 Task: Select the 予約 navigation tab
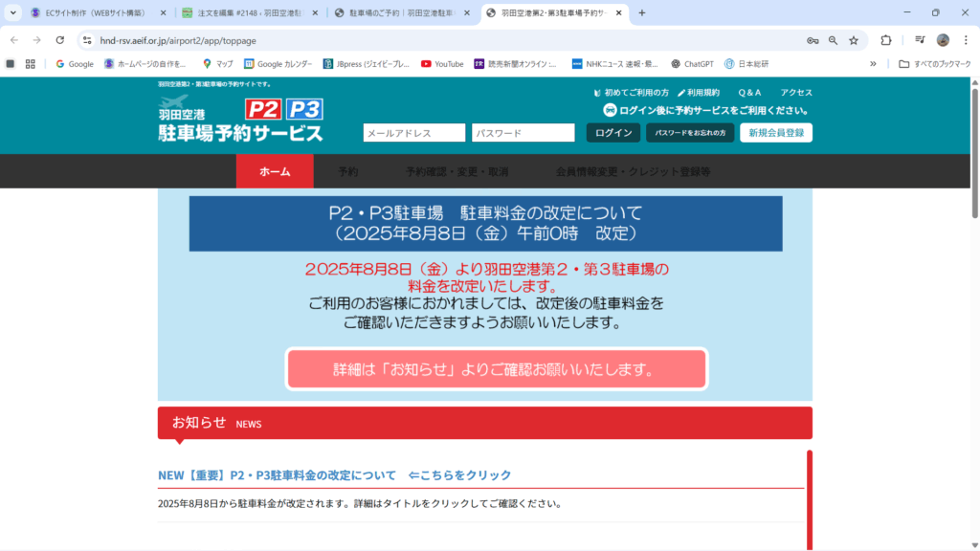pyautogui.click(x=347, y=172)
